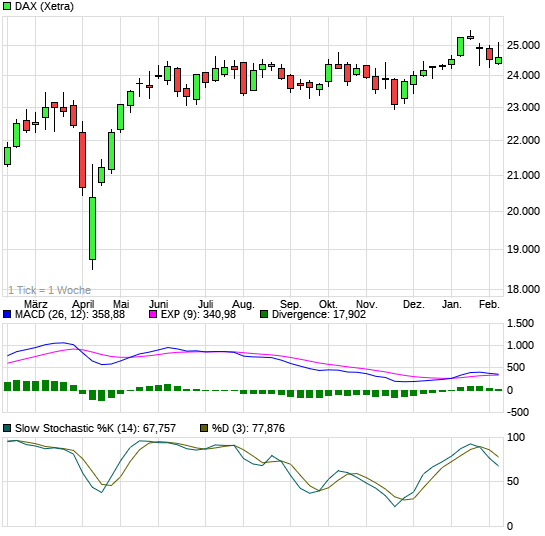Image resolution: width=545 pixels, height=536 pixels.
Task: Click the Nov. month axis label
Action: pyautogui.click(x=367, y=304)
